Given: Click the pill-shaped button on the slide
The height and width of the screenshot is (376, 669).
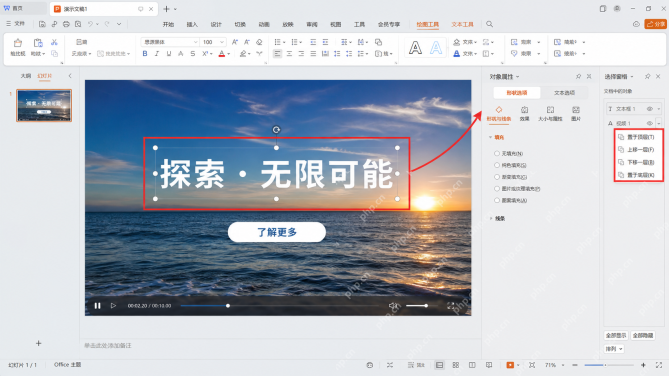Looking at the screenshot, I should coord(277,232).
